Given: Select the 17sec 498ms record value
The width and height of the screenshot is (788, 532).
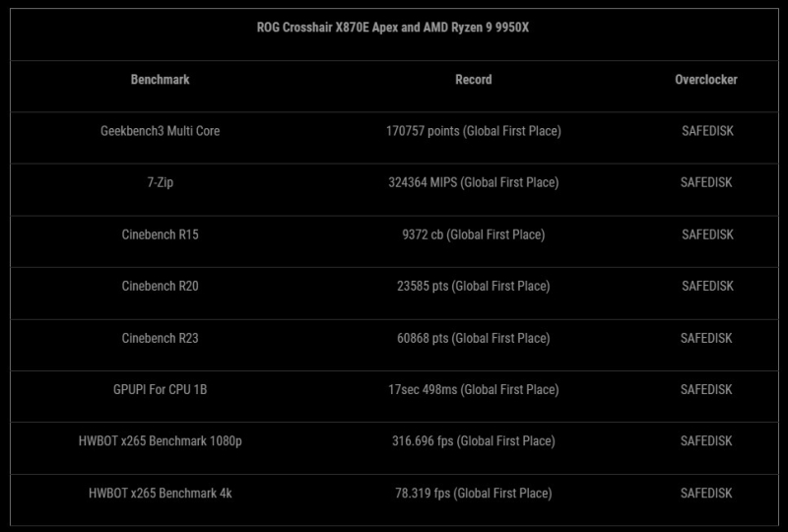Looking at the screenshot, I should pyautogui.click(x=474, y=390).
